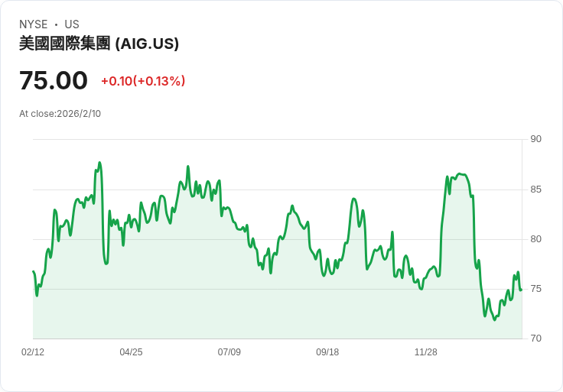The height and width of the screenshot is (392, 563).
Task: Click the 07/09 date on the x-axis
Action: coord(229,352)
